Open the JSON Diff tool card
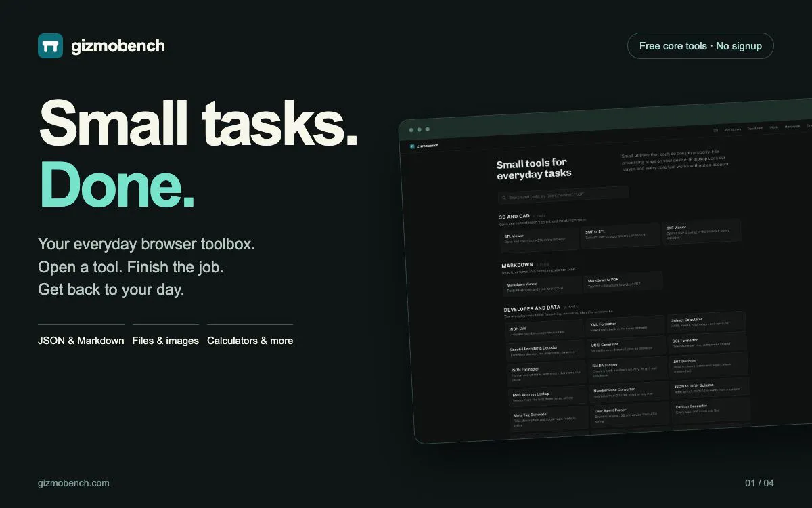Screen dimensions: 812x508 pyautogui.click(x=545, y=330)
